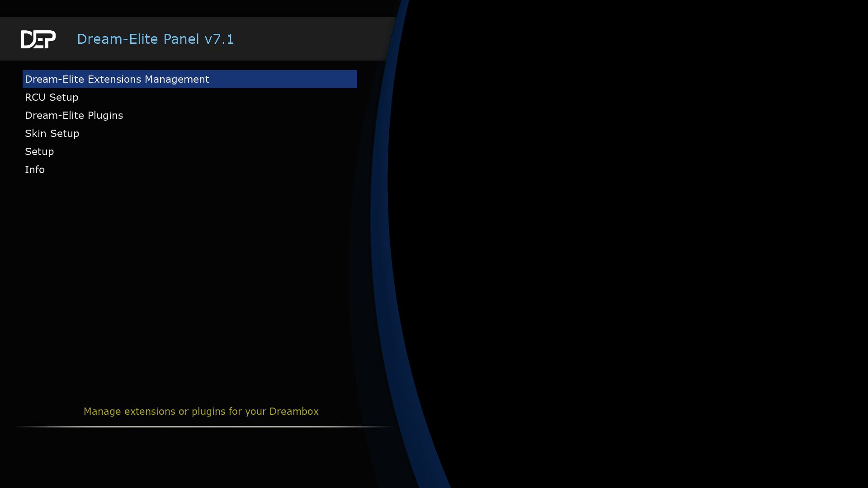Image resolution: width=868 pixels, height=488 pixels.
Task: Open RCU Setup menu item
Action: (x=52, y=97)
